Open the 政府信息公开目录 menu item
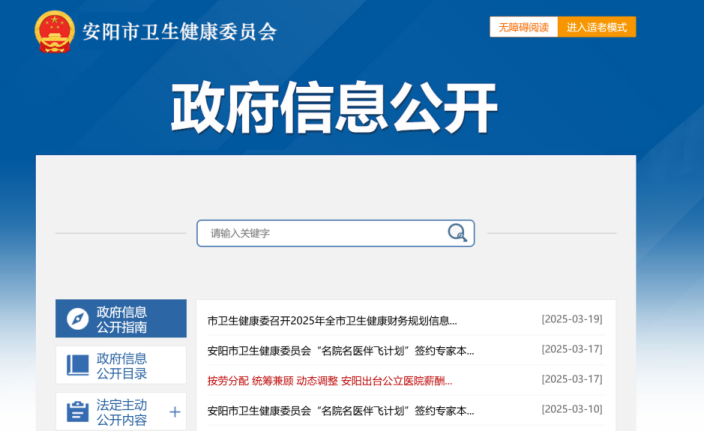The height and width of the screenshot is (432, 705). click(121, 365)
